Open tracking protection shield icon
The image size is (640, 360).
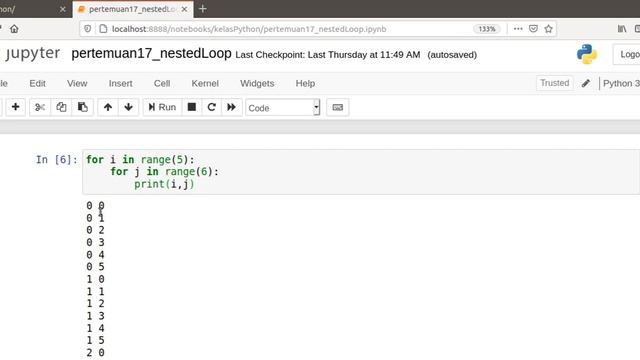(87, 29)
